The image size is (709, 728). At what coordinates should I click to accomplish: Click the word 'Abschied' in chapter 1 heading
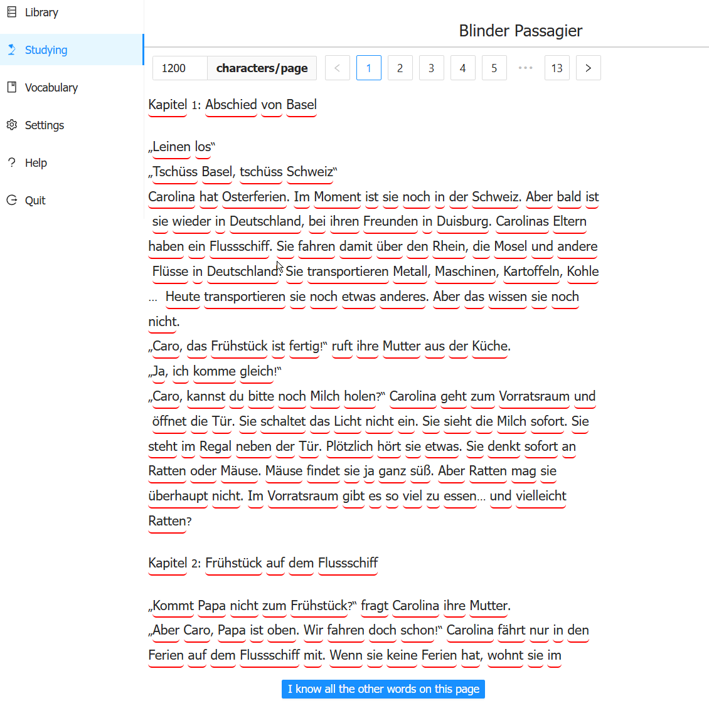tap(231, 105)
